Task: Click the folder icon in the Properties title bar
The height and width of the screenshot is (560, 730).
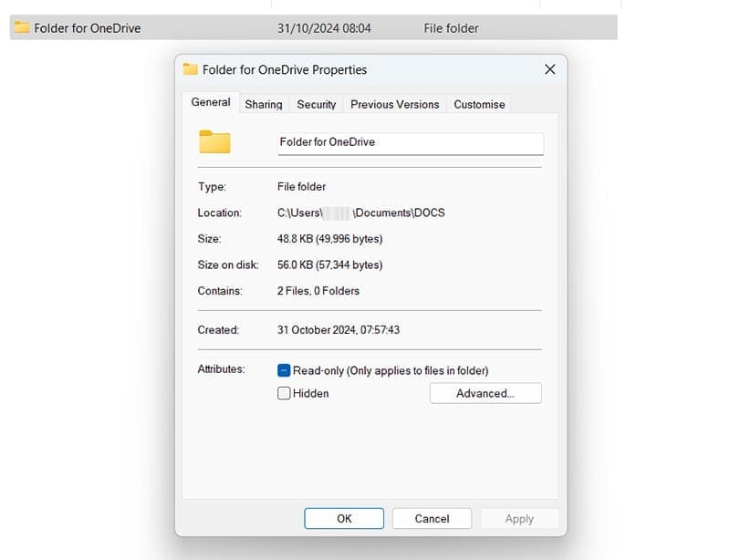Action: coord(190,69)
